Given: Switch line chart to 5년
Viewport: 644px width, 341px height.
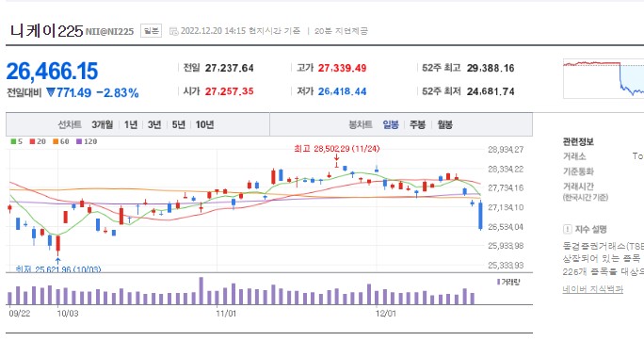Looking at the screenshot, I should click(179, 124).
